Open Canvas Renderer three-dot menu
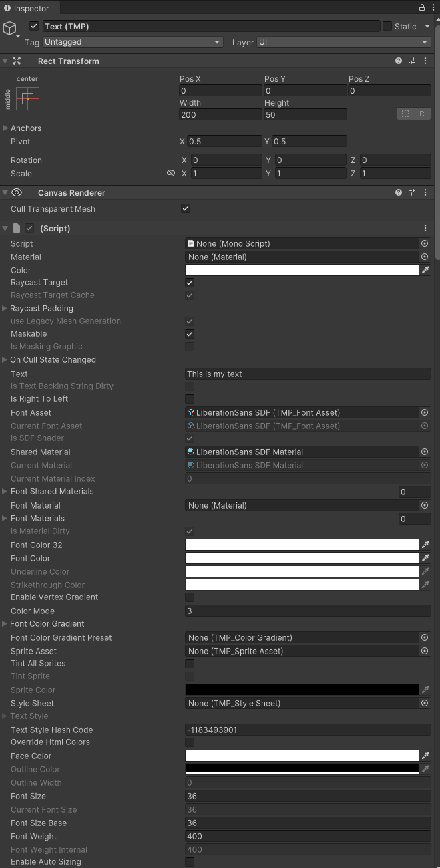 pos(425,192)
